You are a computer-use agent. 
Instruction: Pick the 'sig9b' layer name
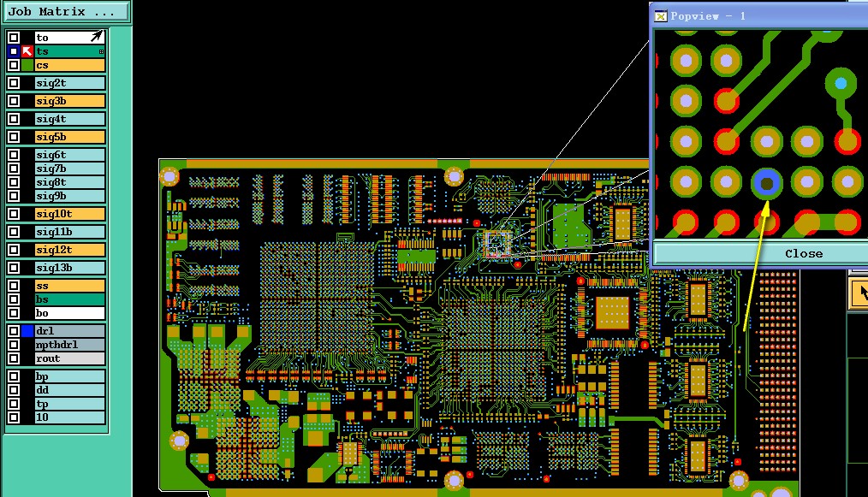tap(69, 196)
